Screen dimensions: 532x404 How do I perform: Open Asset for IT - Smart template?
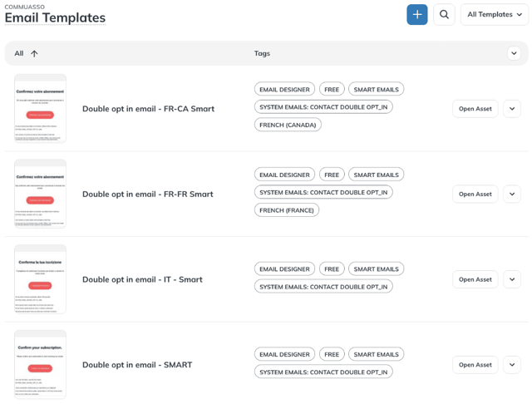pos(475,279)
